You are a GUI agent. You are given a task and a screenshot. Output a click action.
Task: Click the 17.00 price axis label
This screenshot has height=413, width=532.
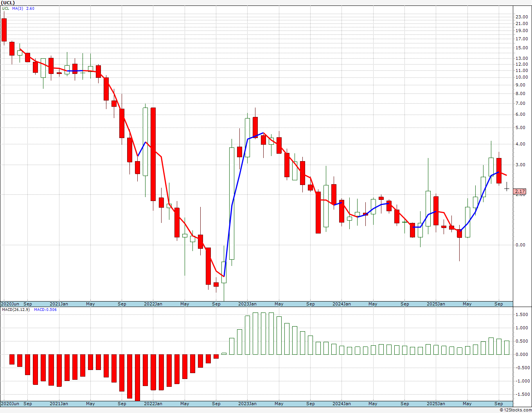tap(522, 39)
